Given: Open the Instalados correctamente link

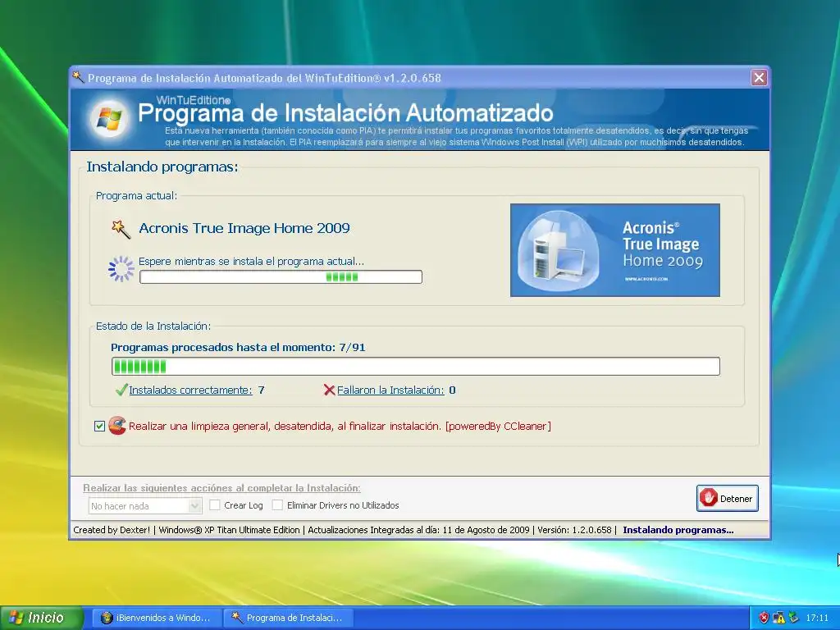Looking at the screenshot, I should pos(190,390).
